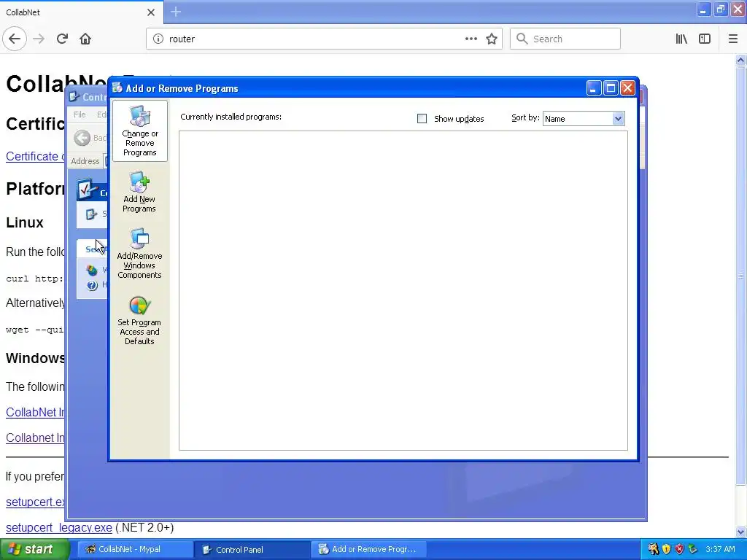This screenshot has height=560, width=747.
Task: Enable the Show updates checkbox
Action: click(x=422, y=119)
